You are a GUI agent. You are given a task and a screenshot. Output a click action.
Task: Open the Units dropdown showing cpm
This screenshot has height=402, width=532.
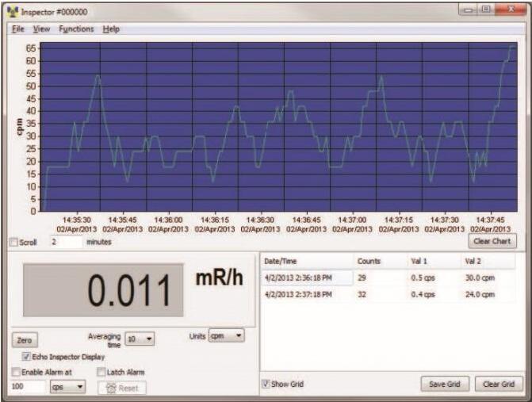coord(226,336)
